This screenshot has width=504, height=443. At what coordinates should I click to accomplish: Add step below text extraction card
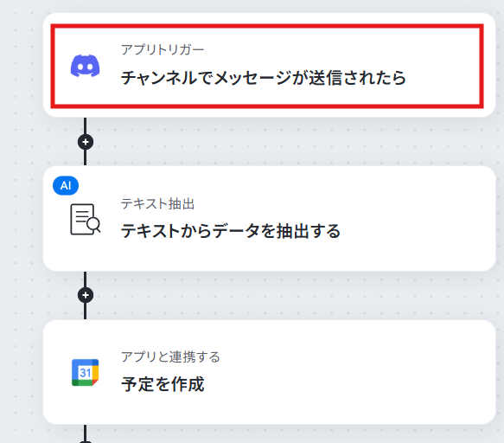click(86, 295)
